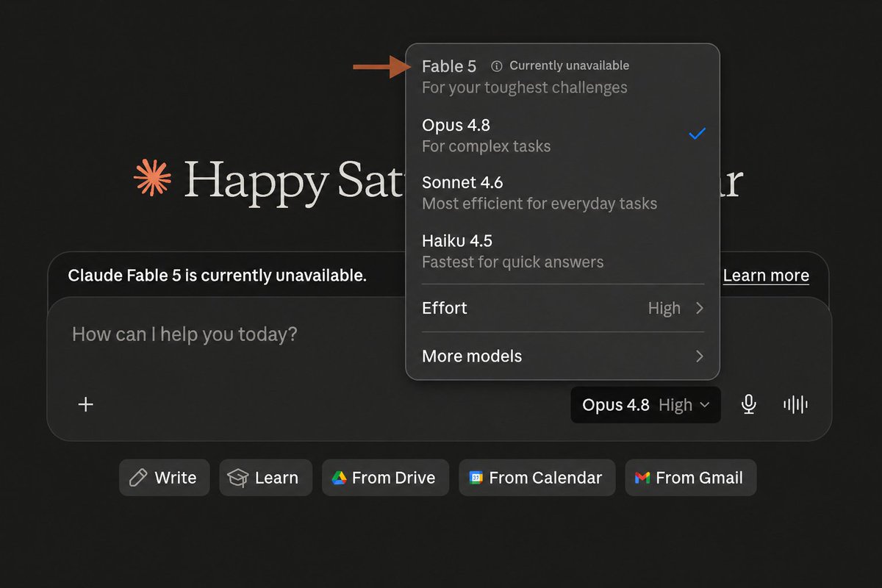Choose the Write shortcut chip

coord(164,478)
